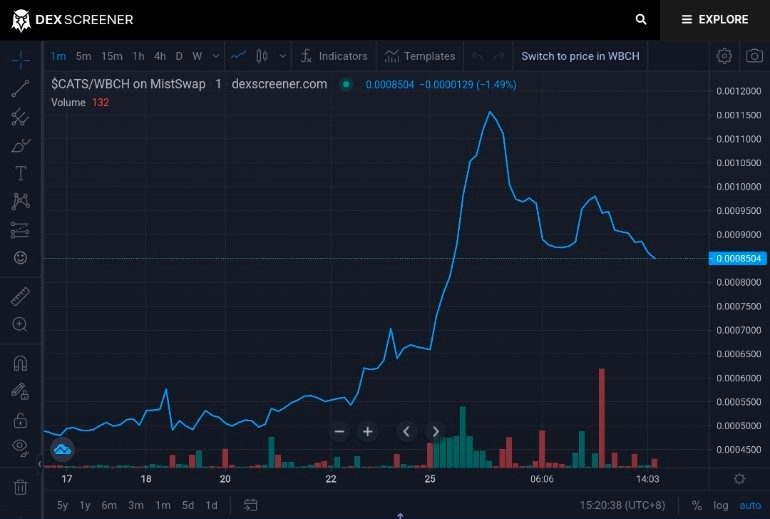Image resolution: width=770 pixels, height=519 pixels.
Task: Switch to the 15m interval
Action: coord(112,56)
